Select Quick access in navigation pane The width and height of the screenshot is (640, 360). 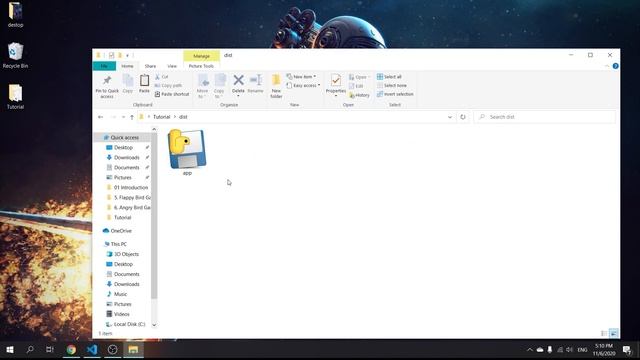[124, 138]
